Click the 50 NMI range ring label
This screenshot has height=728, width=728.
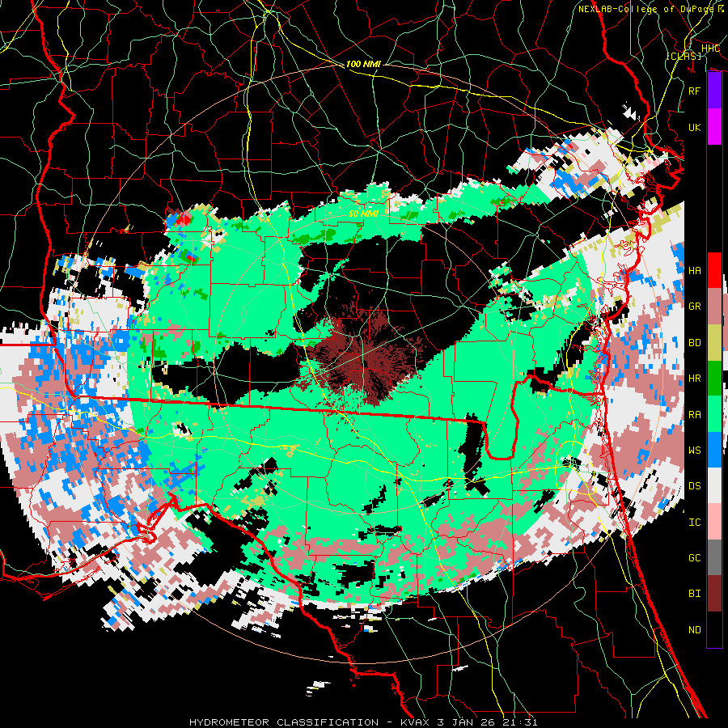[363, 214]
